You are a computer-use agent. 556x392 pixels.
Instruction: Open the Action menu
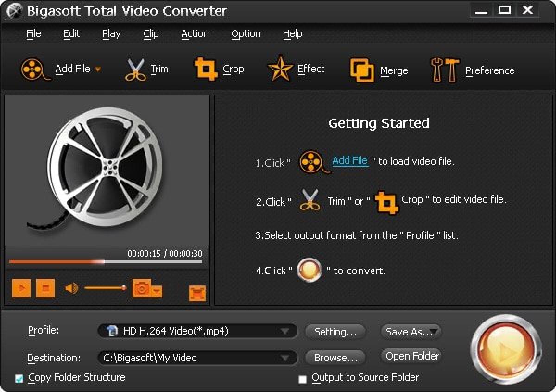coord(195,33)
